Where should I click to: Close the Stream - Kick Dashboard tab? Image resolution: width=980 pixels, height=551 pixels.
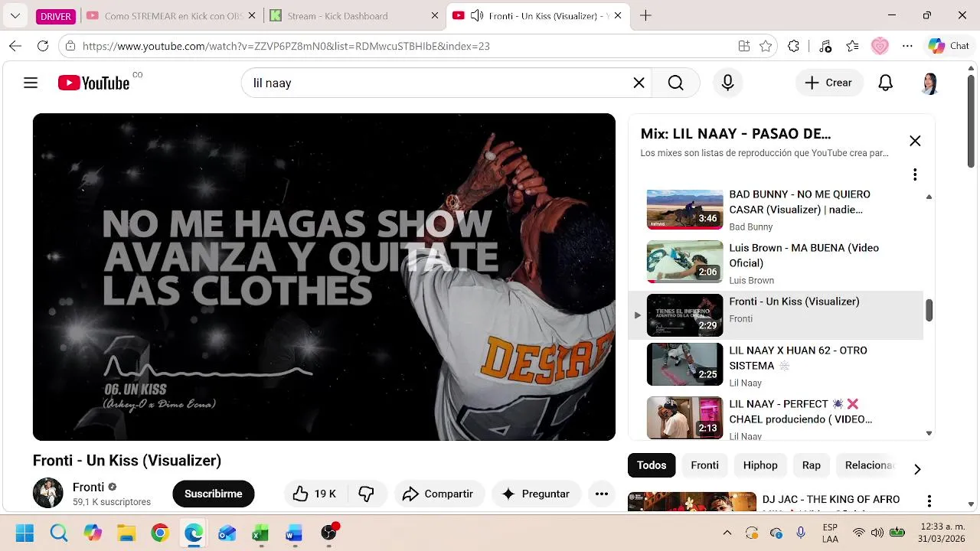(435, 15)
